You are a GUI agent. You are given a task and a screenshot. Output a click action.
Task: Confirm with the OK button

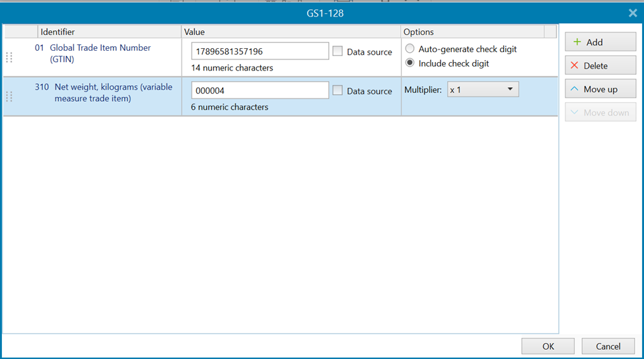(x=548, y=346)
